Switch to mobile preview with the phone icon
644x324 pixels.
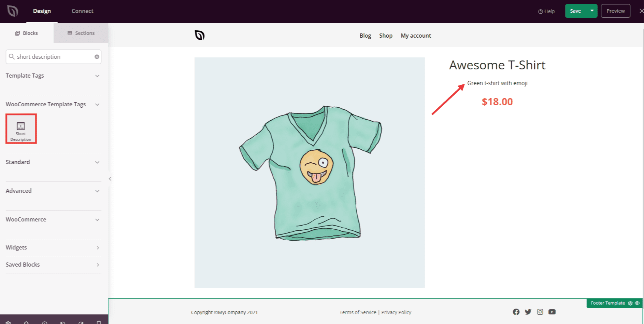(x=98, y=323)
